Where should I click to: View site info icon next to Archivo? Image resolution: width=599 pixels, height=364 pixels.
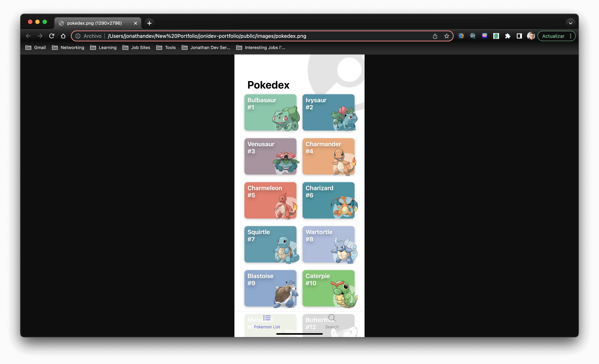tap(78, 36)
